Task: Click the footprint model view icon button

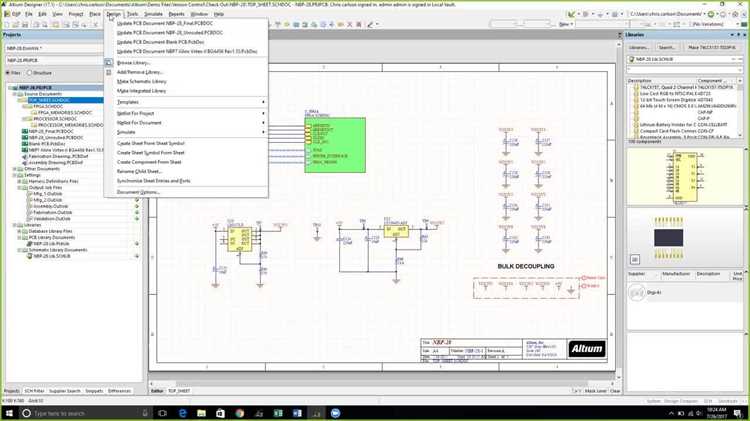Action: coord(635,259)
